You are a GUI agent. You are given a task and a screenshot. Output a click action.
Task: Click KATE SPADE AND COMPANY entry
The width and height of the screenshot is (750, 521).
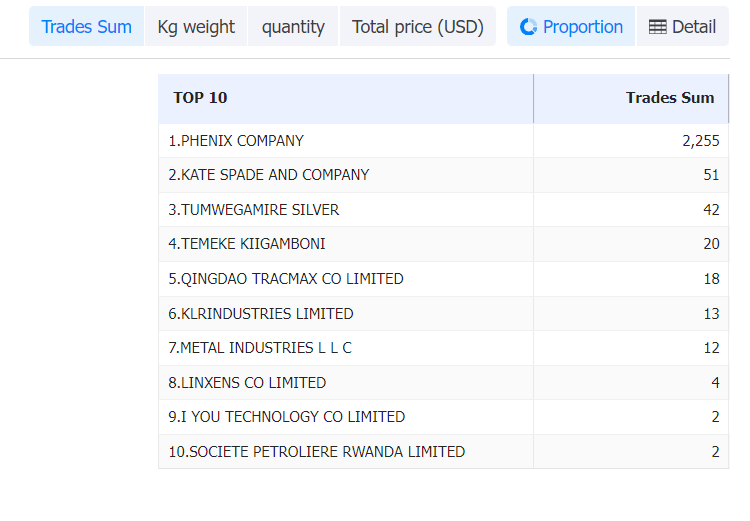pyautogui.click(x=269, y=175)
